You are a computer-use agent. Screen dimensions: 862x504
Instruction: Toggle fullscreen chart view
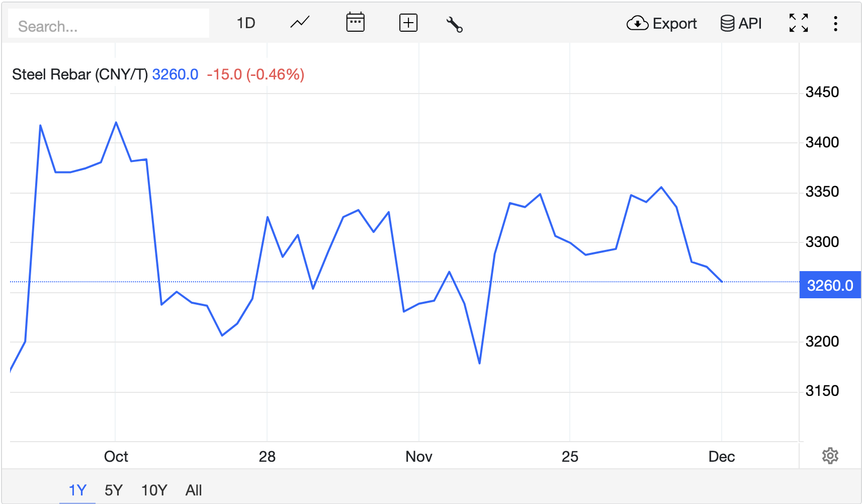coord(798,23)
